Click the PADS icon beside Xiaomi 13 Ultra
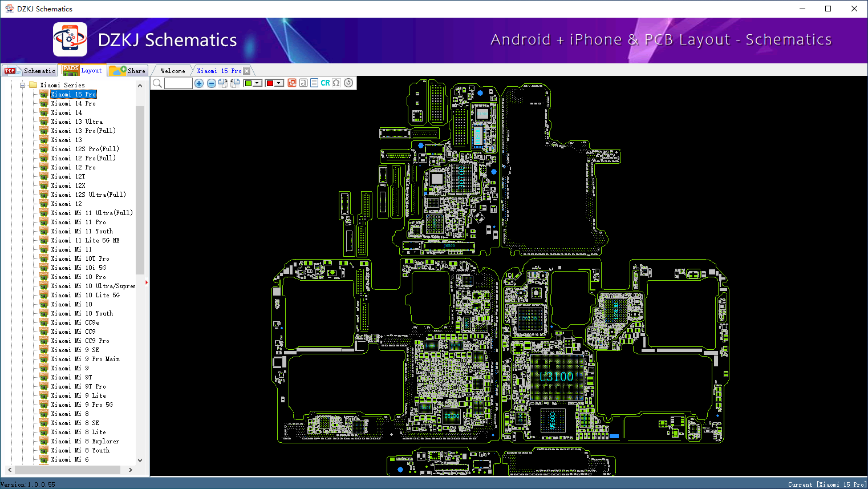 [x=44, y=122]
